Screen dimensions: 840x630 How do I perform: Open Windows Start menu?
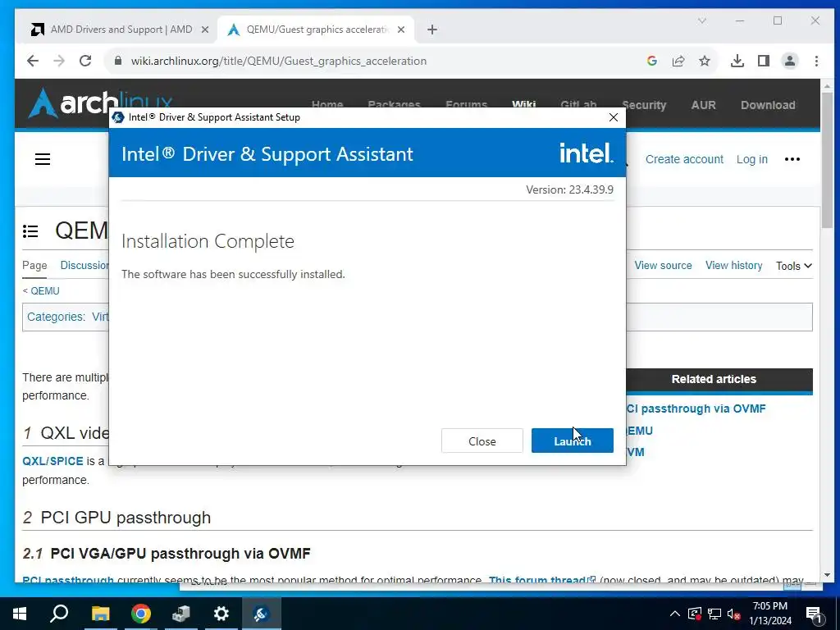[20, 614]
